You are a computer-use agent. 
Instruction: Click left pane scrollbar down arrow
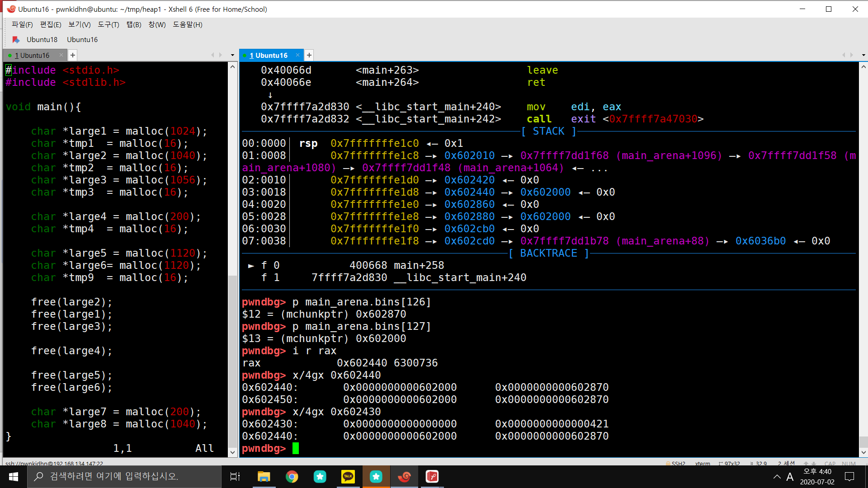point(233,452)
